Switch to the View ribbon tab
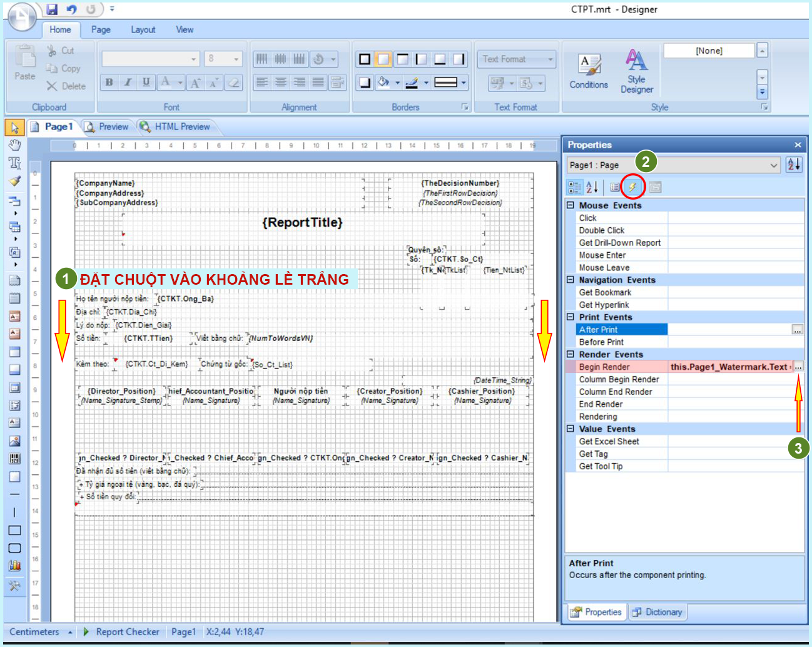The width and height of the screenshot is (812, 647). (185, 29)
